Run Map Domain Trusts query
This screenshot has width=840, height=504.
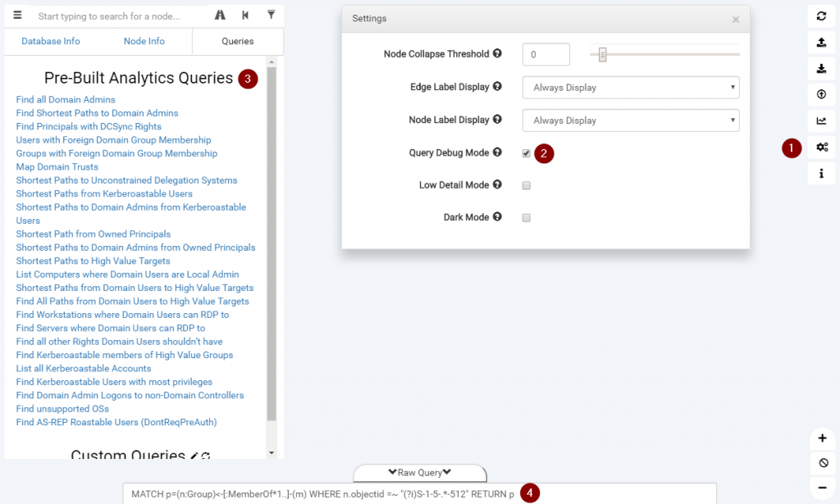pos(57,166)
